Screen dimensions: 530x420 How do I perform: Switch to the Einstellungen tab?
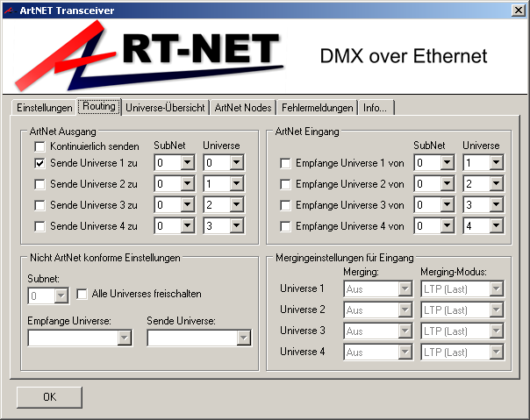coord(44,108)
